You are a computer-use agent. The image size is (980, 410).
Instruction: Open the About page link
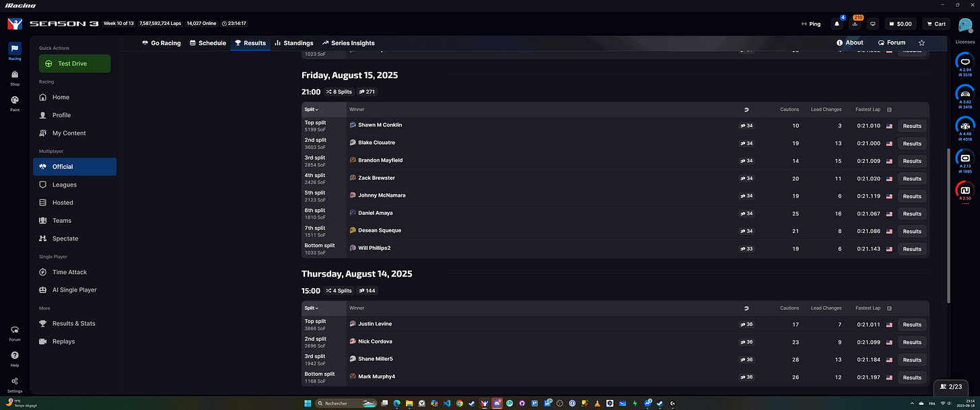[850, 42]
